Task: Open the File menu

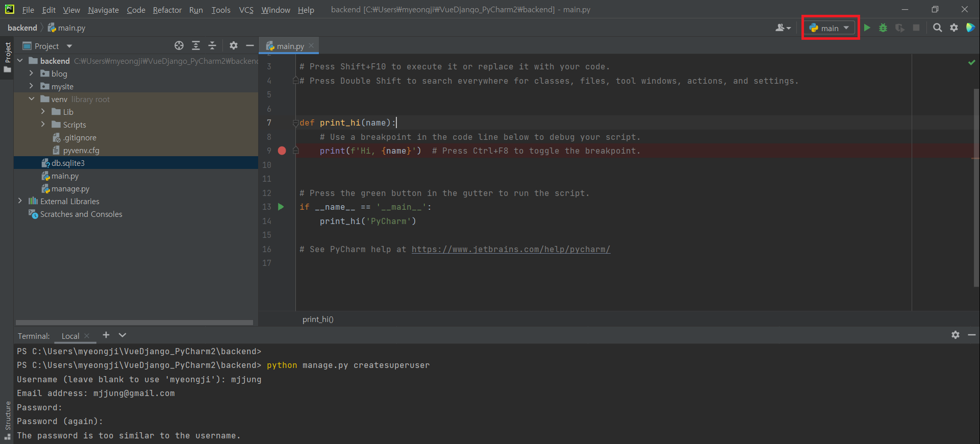Action: coord(28,10)
